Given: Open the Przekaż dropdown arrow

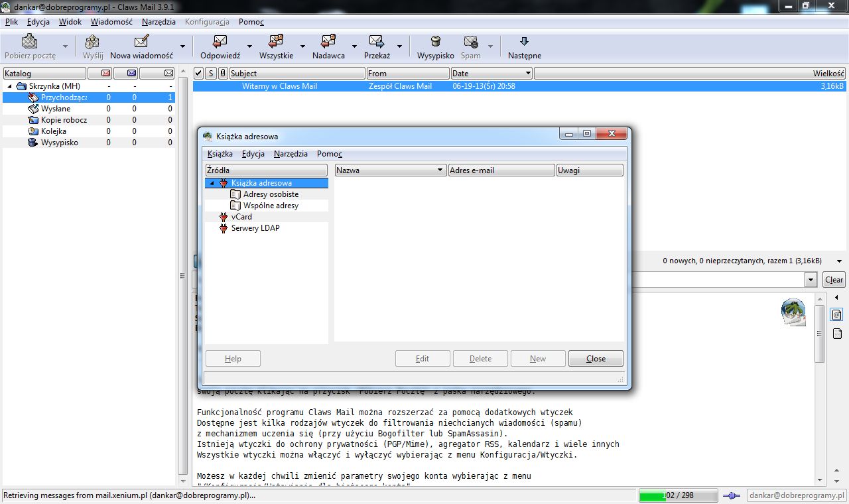Looking at the screenshot, I should [399, 46].
